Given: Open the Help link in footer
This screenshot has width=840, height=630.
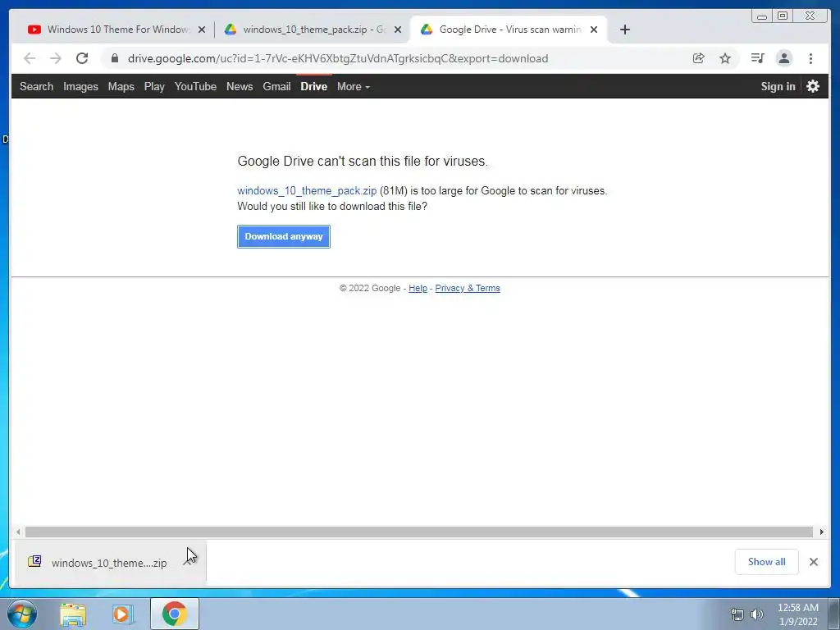Looking at the screenshot, I should 418,288.
